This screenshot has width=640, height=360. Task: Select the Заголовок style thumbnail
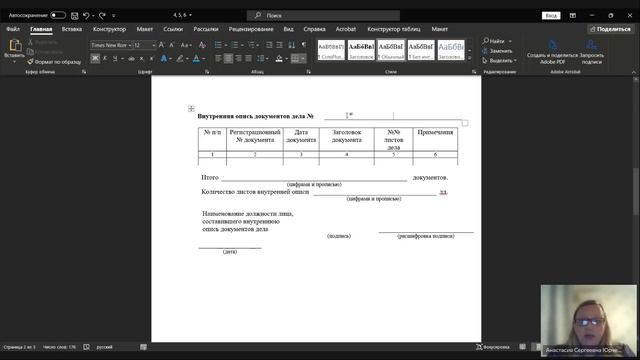(361, 50)
